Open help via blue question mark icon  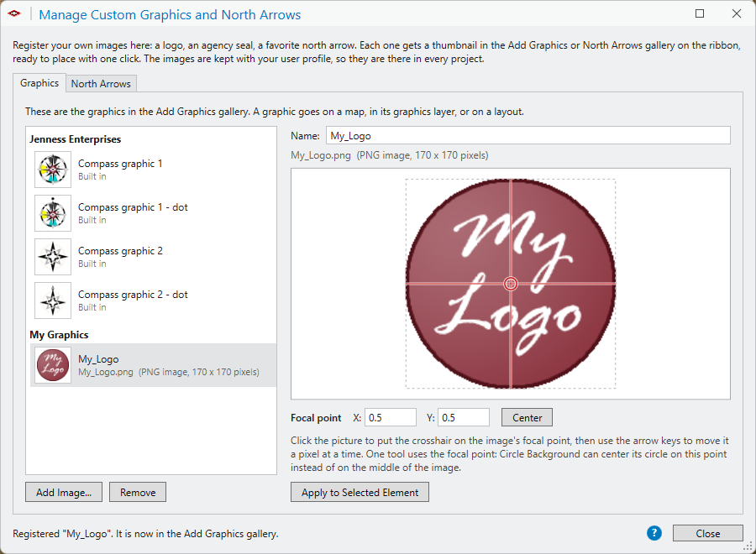click(654, 533)
